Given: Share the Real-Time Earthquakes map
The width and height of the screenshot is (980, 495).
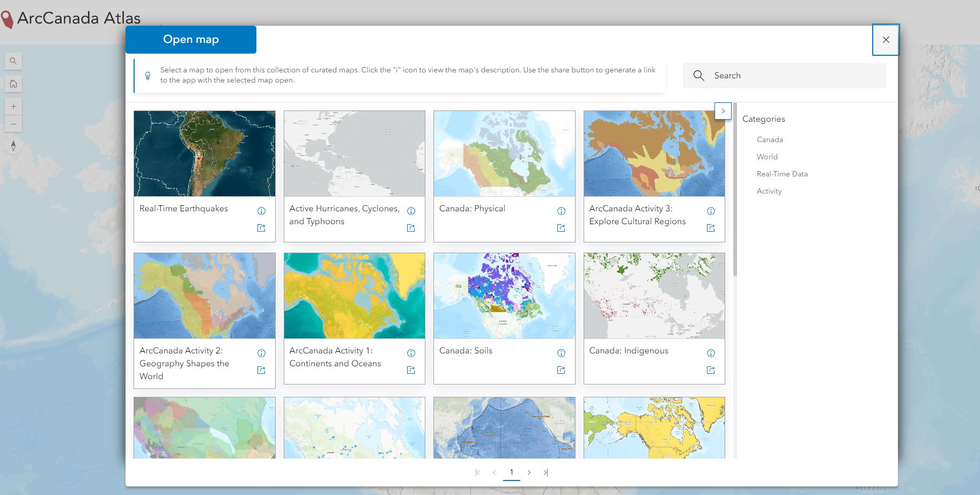Looking at the screenshot, I should click(261, 228).
